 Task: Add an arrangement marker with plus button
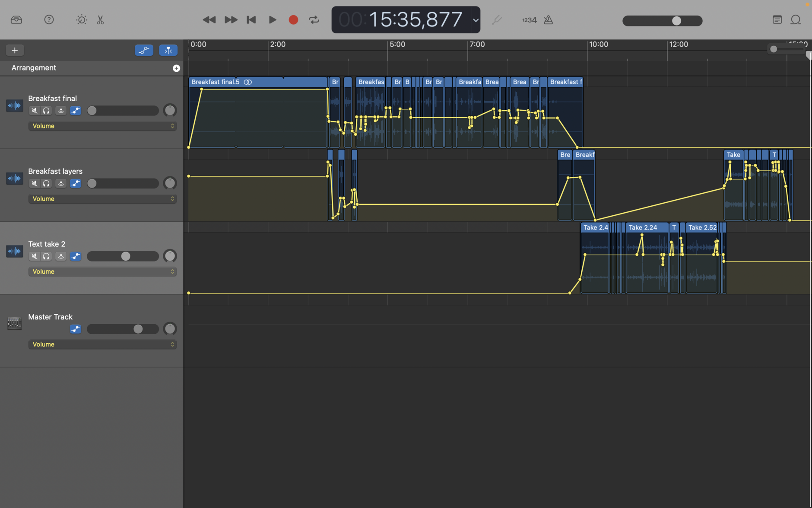[x=176, y=68]
